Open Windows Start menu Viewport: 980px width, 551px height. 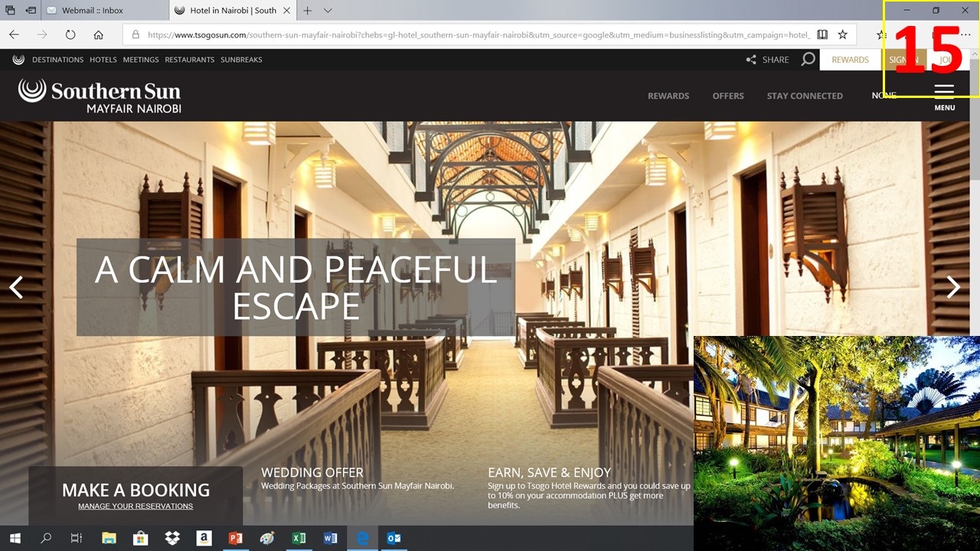[x=15, y=538]
